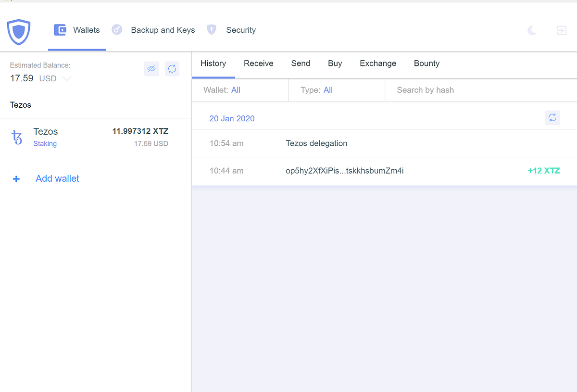The height and width of the screenshot is (392, 577).
Task: Open the Wallet: All filter dropdown
Action: [x=240, y=90]
